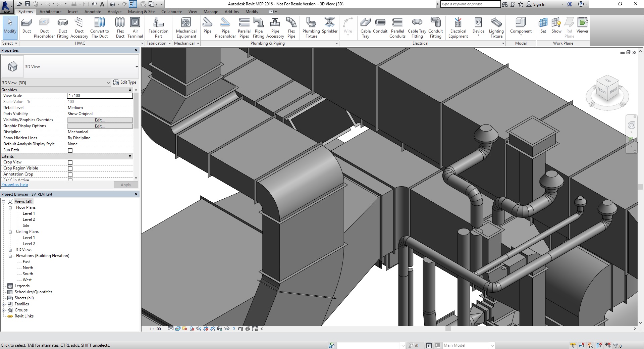Screen dimensions: 644x349
Task: Switch to the Annotate ribbon tab
Action: (x=93, y=12)
